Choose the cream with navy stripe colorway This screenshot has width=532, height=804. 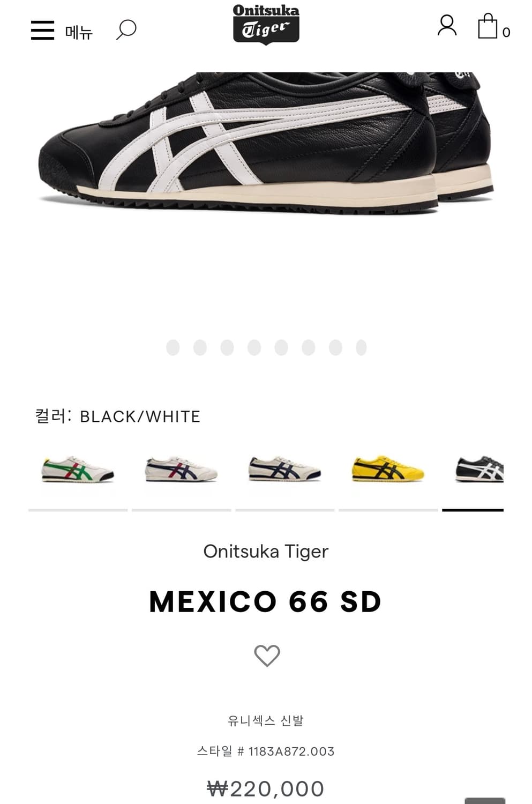(x=284, y=470)
